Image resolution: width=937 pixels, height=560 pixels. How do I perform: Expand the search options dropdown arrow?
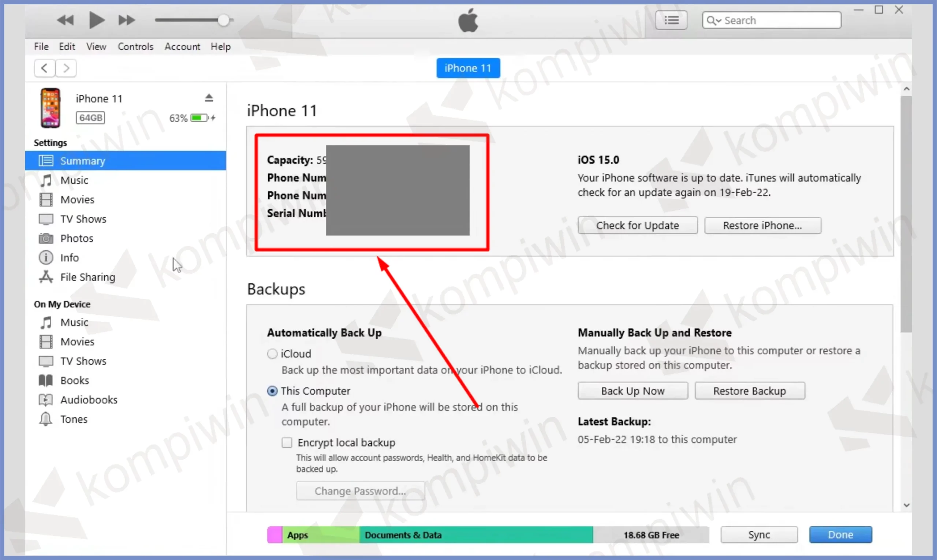pos(718,20)
